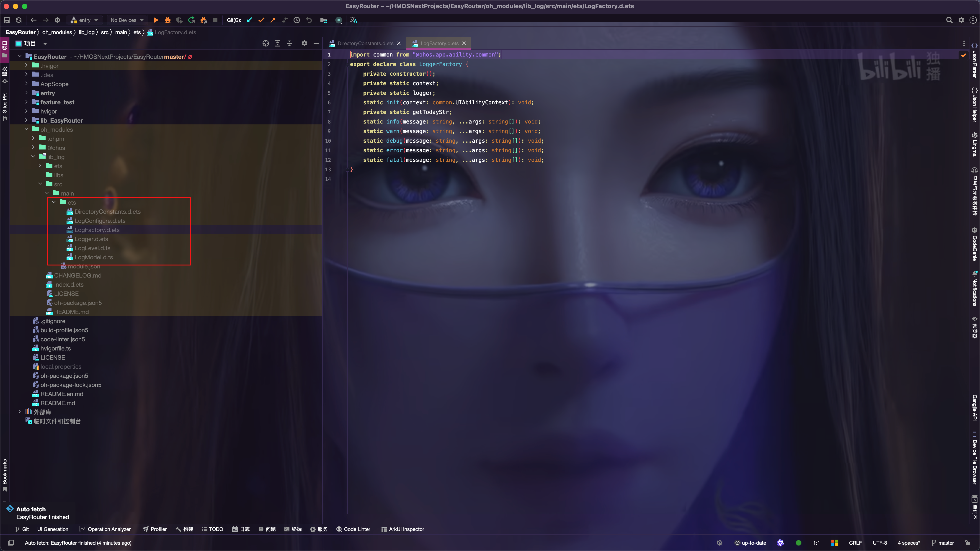The image size is (980, 551).
Task: Collapse the src folder under lib_log
Action: pyautogui.click(x=40, y=184)
